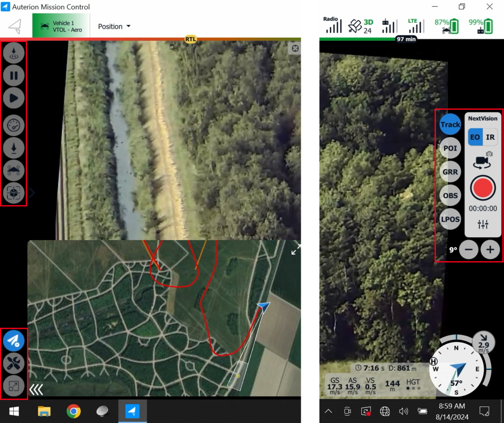Switch the camera to IR mode

point(490,137)
